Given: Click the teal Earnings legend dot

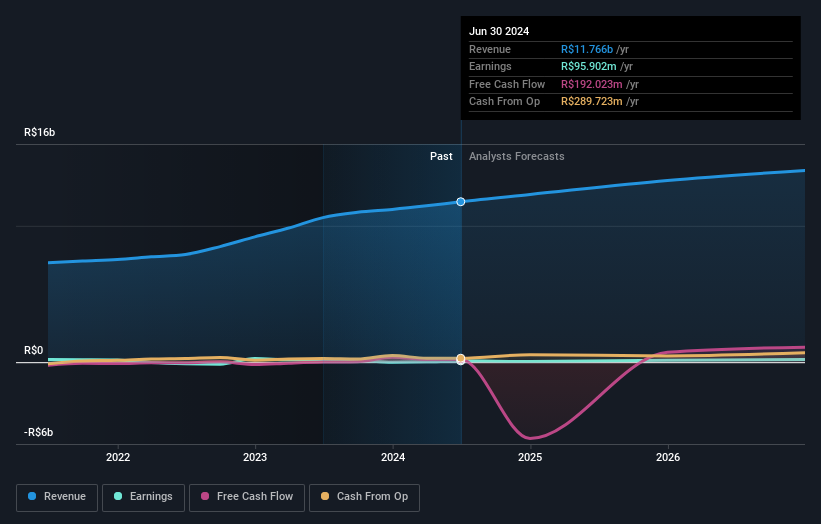Looking at the screenshot, I should pos(118,496).
